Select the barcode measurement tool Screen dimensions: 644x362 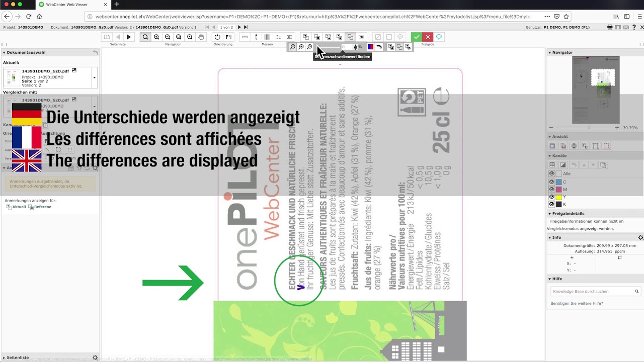[267, 37]
